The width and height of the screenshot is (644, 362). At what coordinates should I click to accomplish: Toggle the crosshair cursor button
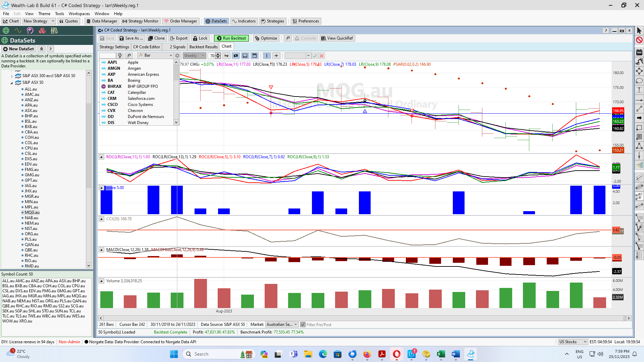[x=276, y=56]
